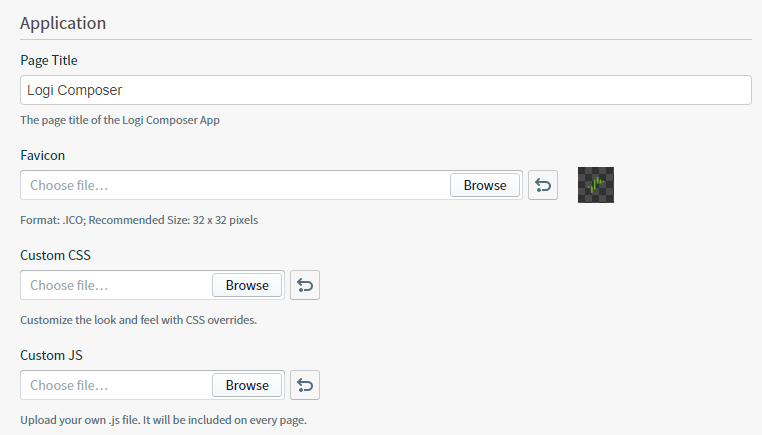Click the Custom CSS Choose file field
The height and width of the screenshot is (435, 762).
tap(116, 285)
